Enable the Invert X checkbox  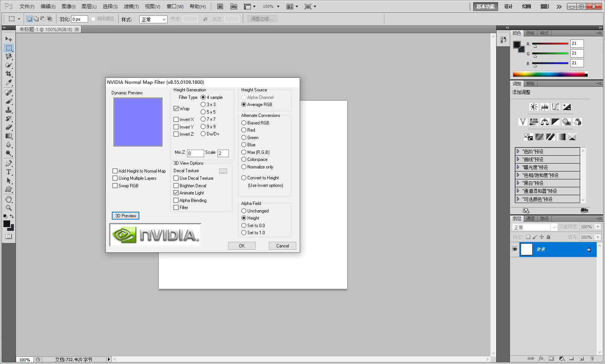pyautogui.click(x=176, y=120)
